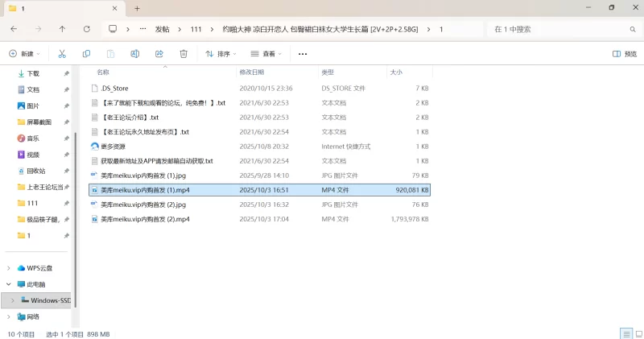The height and width of the screenshot is (339, 644).
Task: Switch to large thumbnails view in status bar
Action: 637,333
